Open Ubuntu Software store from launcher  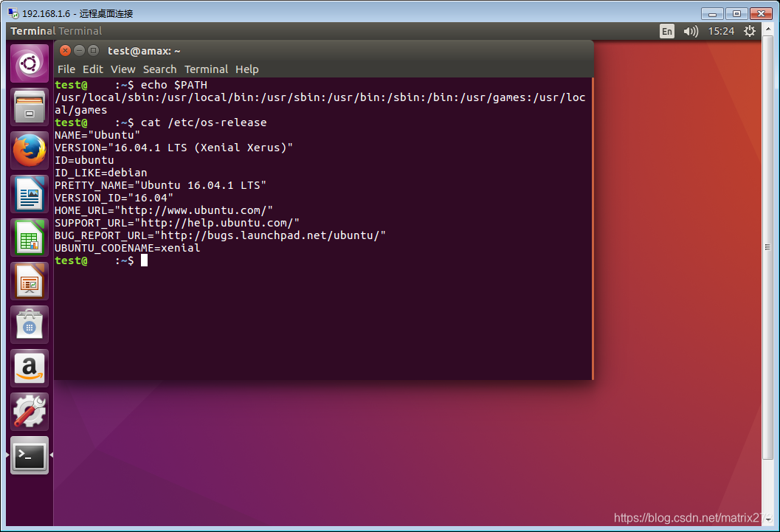click(x=30, y=324)
